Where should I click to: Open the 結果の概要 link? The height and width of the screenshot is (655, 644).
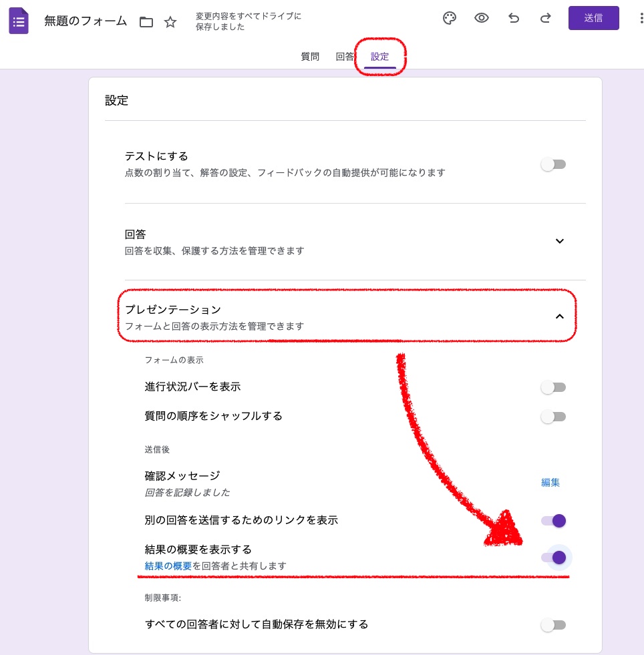click(x=168, y=566)
